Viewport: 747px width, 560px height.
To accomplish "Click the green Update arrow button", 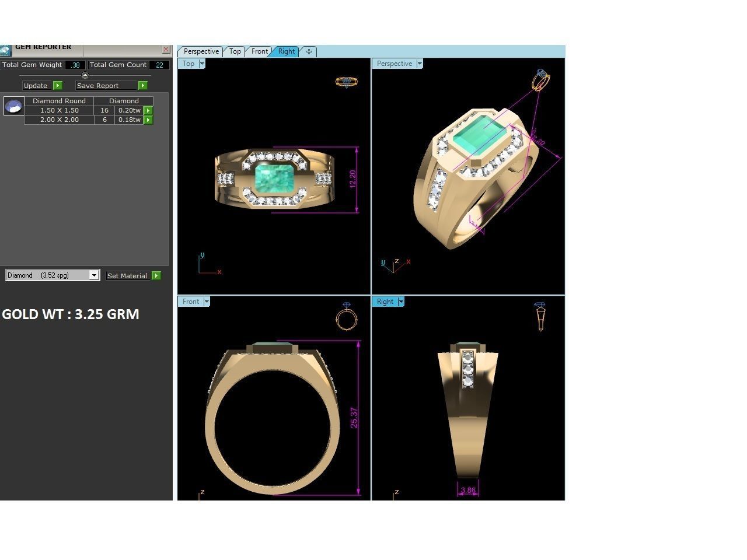I will pos(57,86).
